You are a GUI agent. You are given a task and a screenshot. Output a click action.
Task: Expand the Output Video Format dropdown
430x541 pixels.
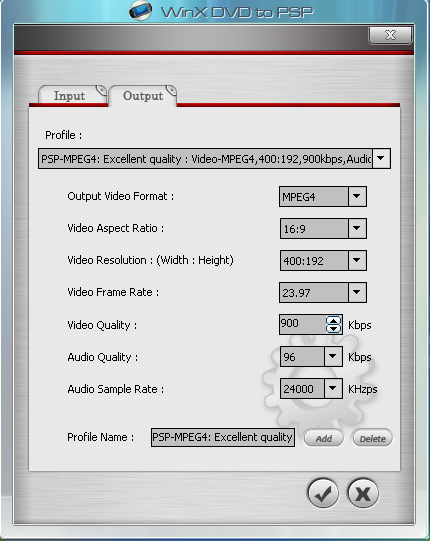[x=357, y=196]
